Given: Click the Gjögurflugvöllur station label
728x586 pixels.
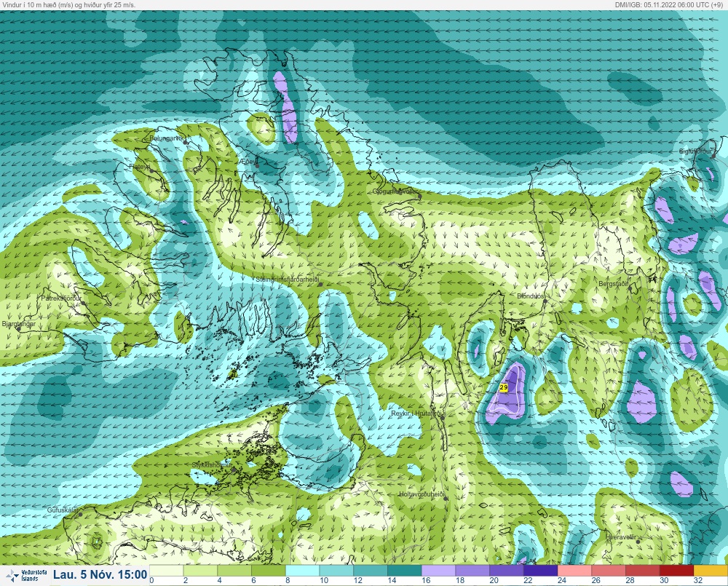Looking at the screenshot, I should [395, 191].
